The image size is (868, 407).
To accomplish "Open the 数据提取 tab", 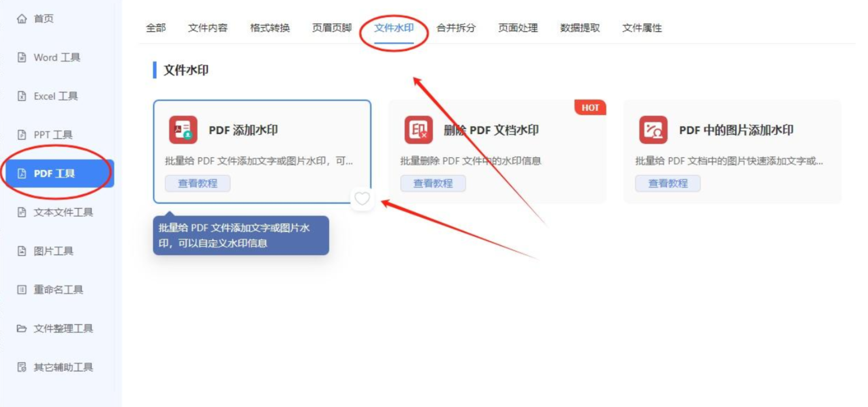I will tap(580, 28).
